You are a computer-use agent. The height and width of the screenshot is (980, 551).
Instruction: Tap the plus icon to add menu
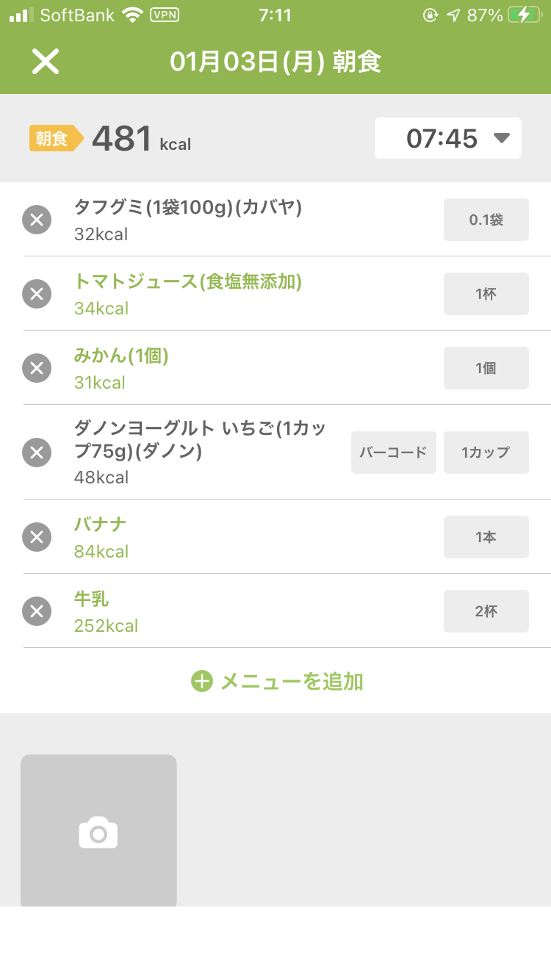(201, 681)
